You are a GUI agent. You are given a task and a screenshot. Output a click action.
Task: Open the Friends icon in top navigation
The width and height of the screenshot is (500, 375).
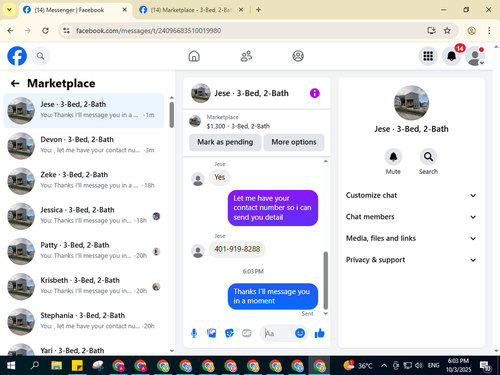[x=246, y=56]
